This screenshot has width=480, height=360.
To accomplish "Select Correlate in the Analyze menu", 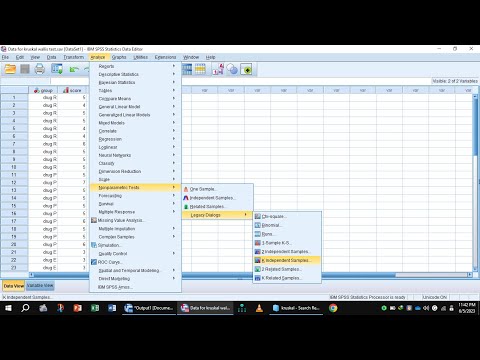I will pyautogui.click(x=135, y=131).
